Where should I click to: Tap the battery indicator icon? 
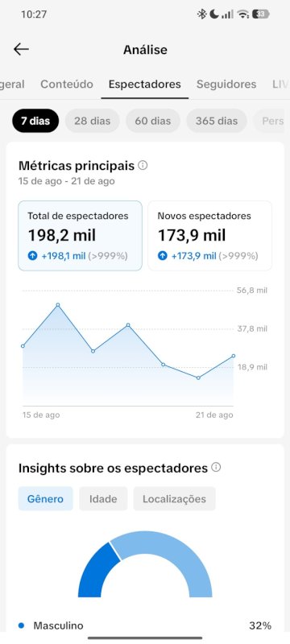pos(261,14)
